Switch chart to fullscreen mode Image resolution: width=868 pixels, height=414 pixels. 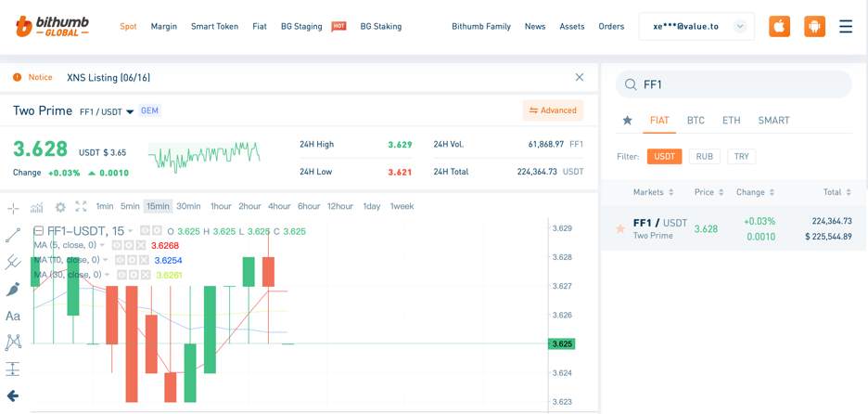pos(82,206)
